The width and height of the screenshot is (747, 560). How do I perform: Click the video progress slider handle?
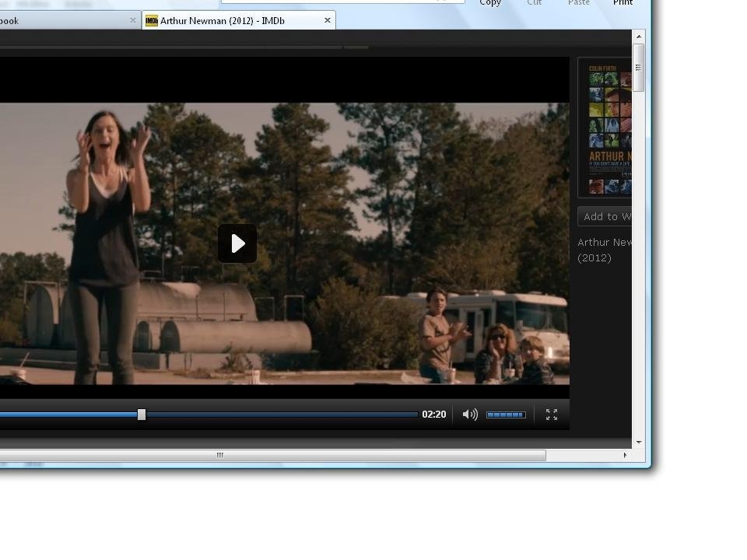point(142,415)
